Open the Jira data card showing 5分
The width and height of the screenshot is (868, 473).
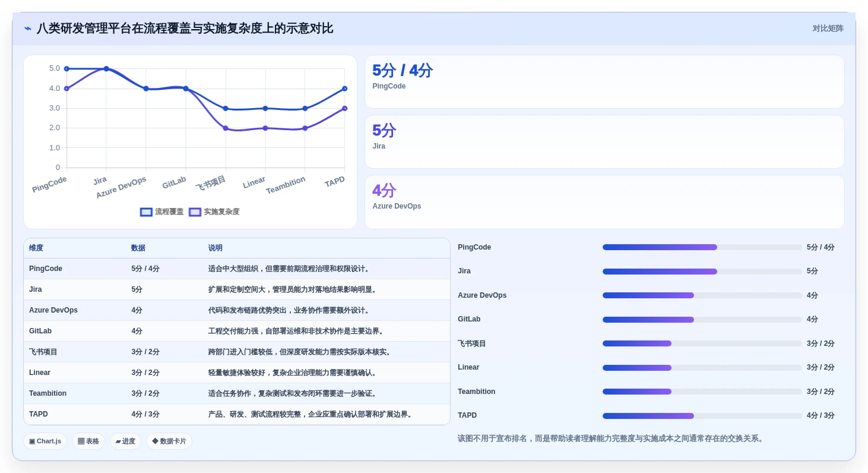tap(604, 142)
